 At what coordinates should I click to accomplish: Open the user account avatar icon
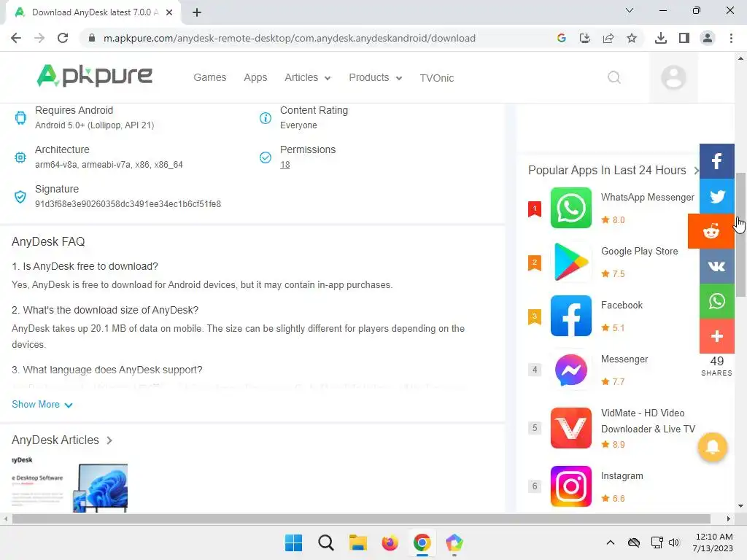(673, 77)
